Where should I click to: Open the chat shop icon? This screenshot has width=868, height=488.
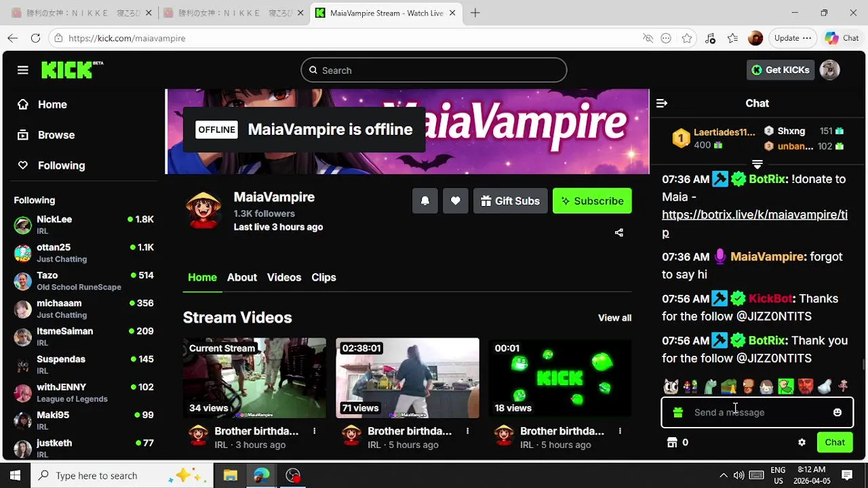coord(672,442)
